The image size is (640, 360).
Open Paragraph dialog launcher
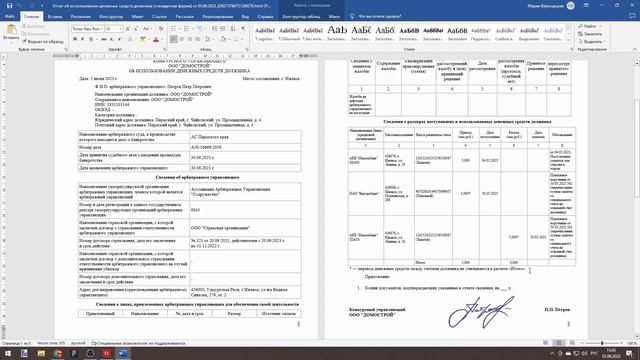247,49
